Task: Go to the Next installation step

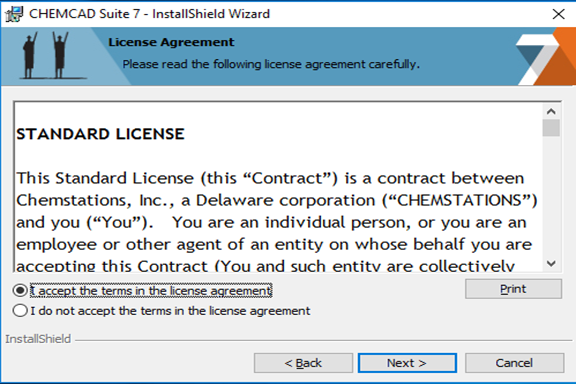Action: pos(407,363)
